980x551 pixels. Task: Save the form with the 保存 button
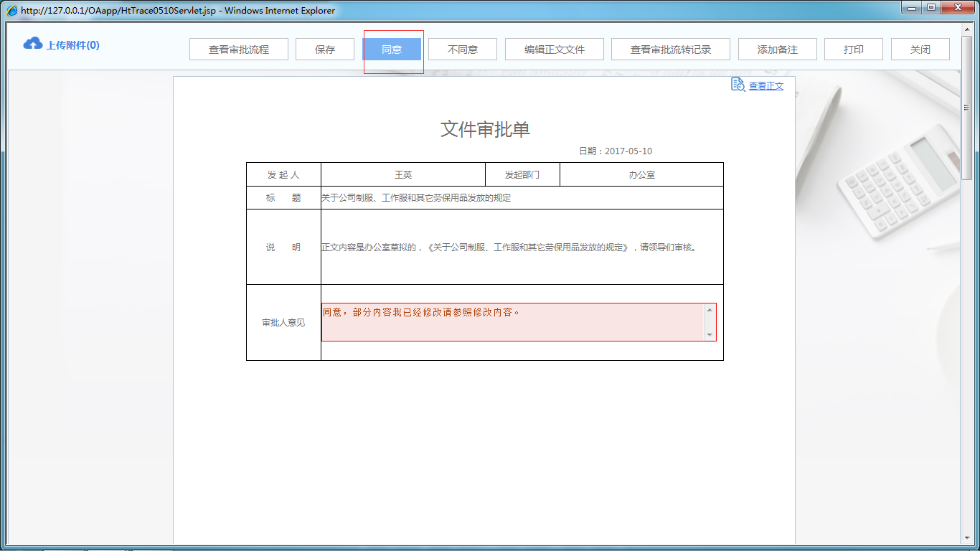[325, 49]
